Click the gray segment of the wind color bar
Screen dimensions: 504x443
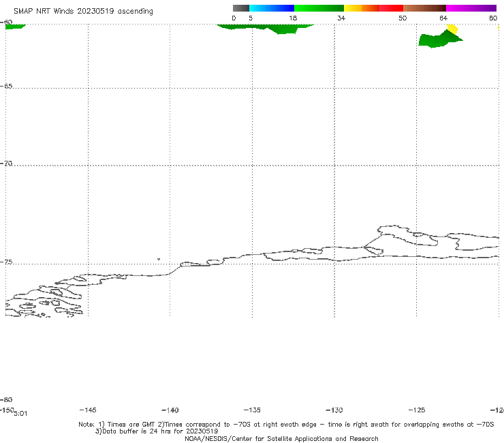240,8
